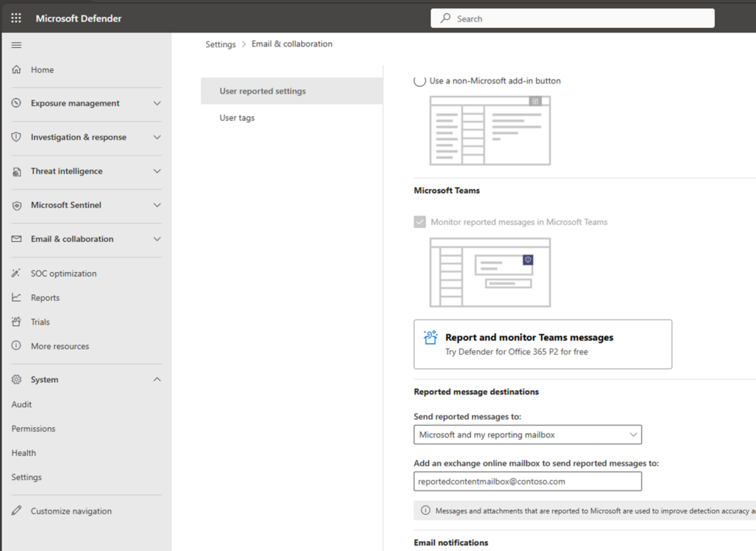The height and width of the screenshot is (551, 756).
Task: Click the info icon in the Microsoft notice
Action: tap(425, 510)
